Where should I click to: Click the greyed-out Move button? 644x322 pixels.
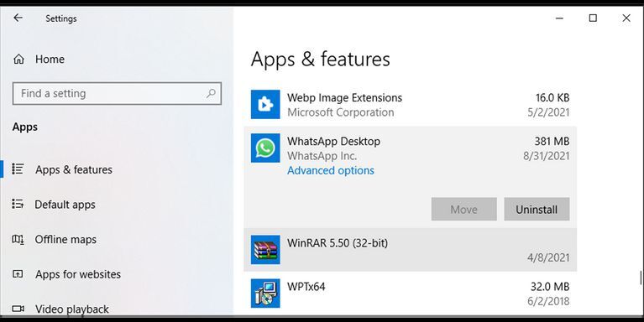pyautogui.click(x=463, y=209)
